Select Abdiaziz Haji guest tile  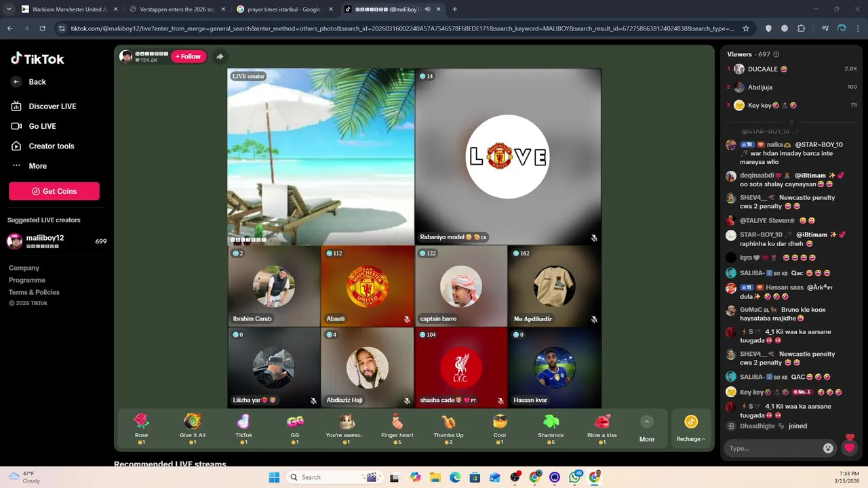[368, 367]
